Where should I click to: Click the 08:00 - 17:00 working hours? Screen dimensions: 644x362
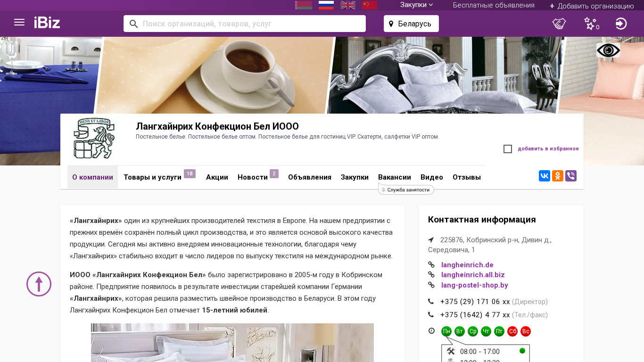[x=480, y=352]
